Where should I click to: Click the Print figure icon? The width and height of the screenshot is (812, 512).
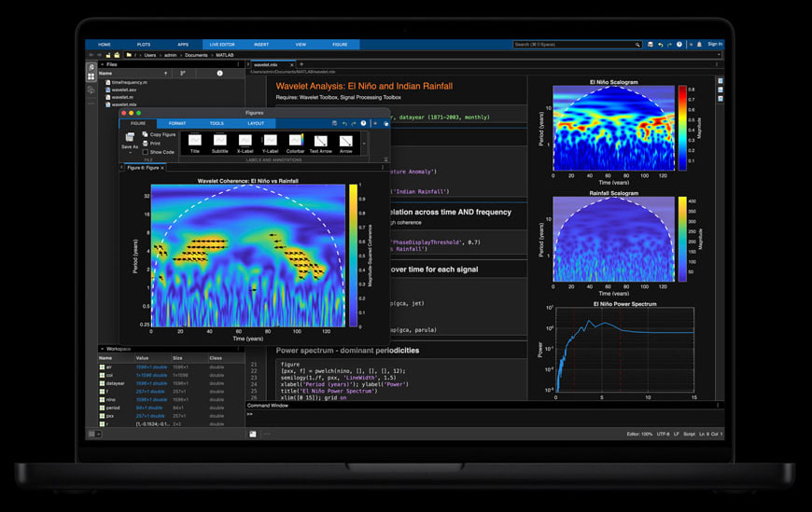(x=145, y=144)
